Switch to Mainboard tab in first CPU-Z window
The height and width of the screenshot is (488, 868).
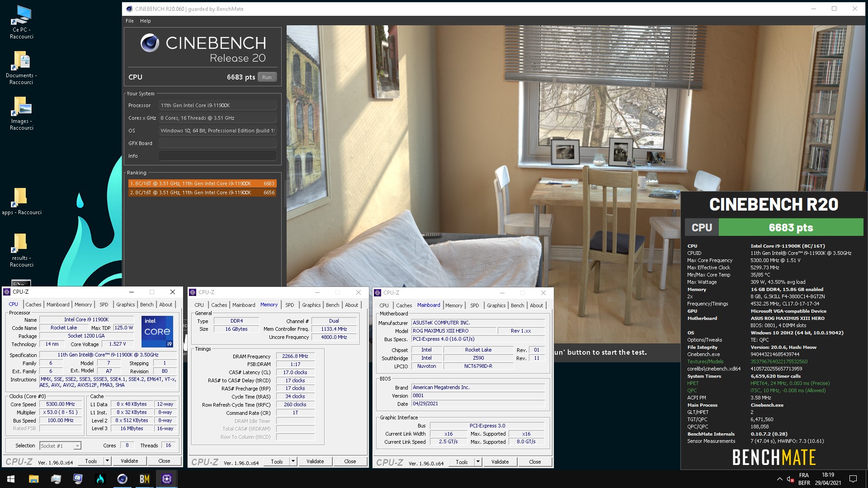tap(58, 305)
